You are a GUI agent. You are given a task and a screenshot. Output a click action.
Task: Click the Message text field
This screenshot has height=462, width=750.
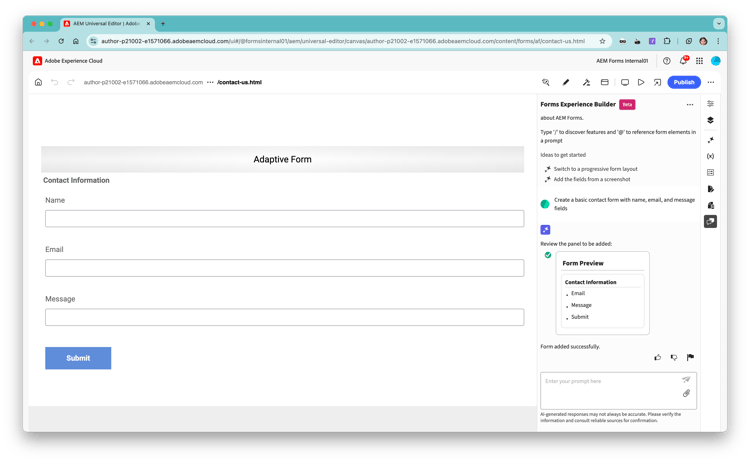(x=285, y=317)
